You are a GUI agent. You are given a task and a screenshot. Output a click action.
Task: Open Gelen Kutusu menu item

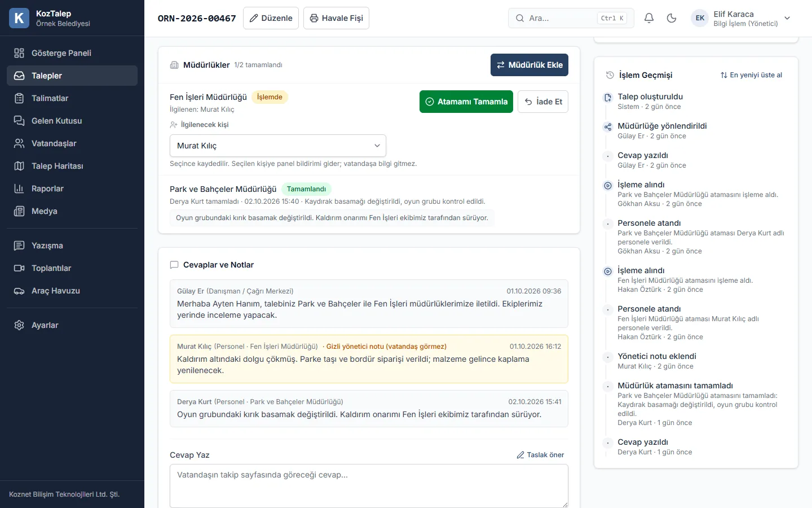pyautogui.click(x=72, y=121)
